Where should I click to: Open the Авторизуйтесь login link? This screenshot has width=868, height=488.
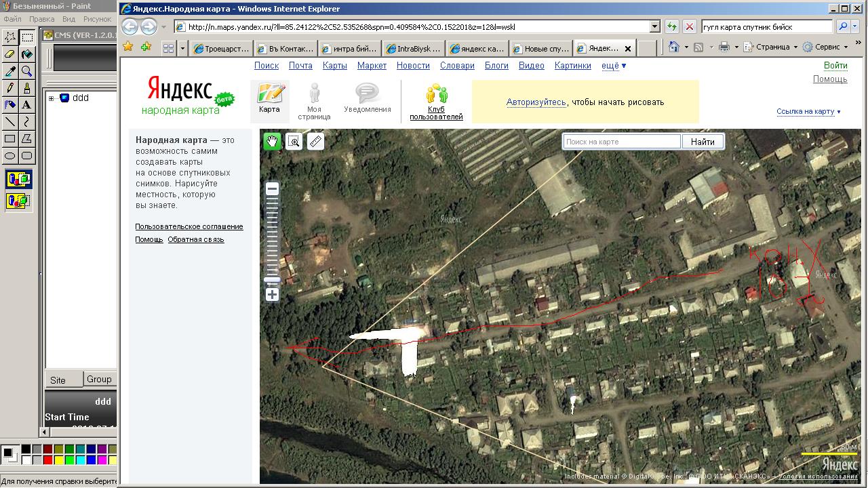(536, 102)
